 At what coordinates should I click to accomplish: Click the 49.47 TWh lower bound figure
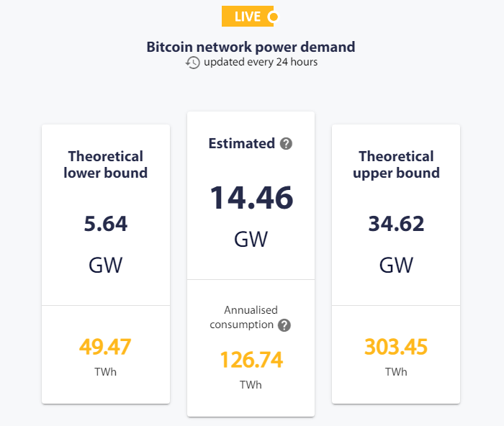(106, 347)
